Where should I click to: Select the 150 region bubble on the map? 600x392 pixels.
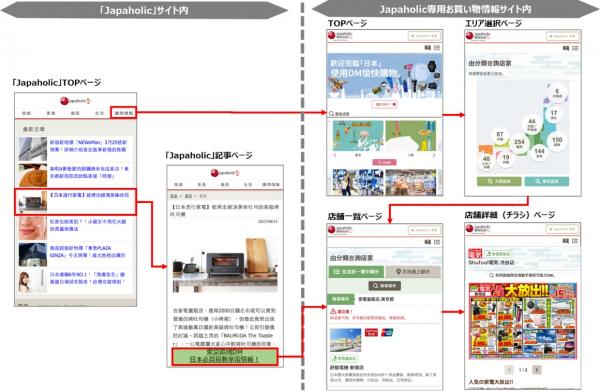point(557,142)
